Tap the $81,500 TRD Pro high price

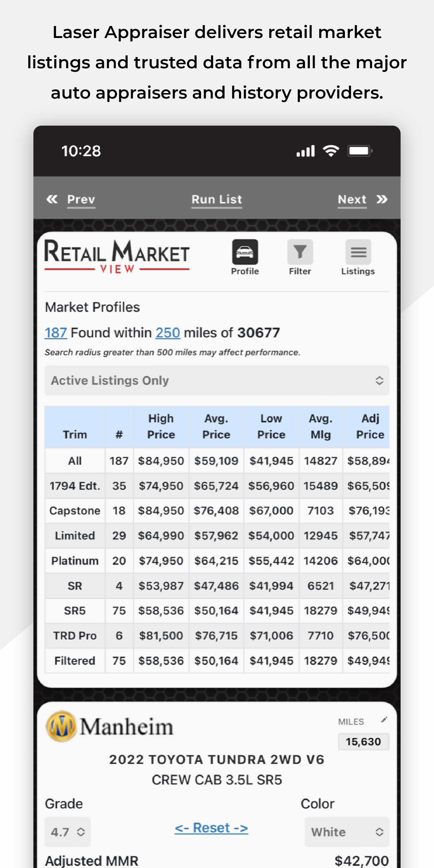click(x=161, y=636)
